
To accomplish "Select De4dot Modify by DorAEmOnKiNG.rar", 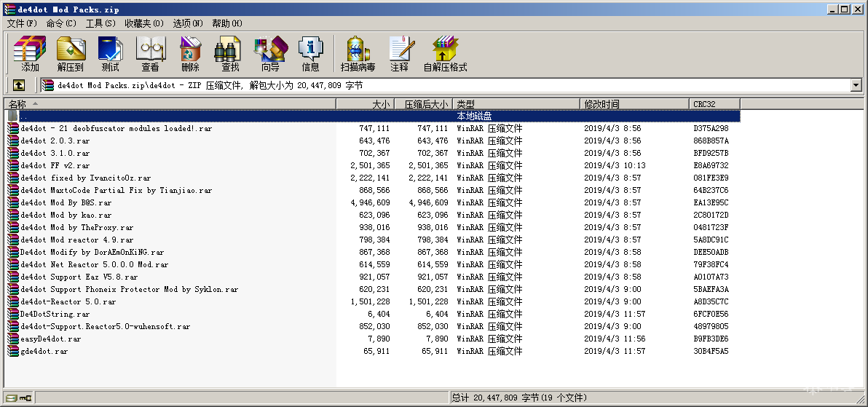I will [92, 252].
